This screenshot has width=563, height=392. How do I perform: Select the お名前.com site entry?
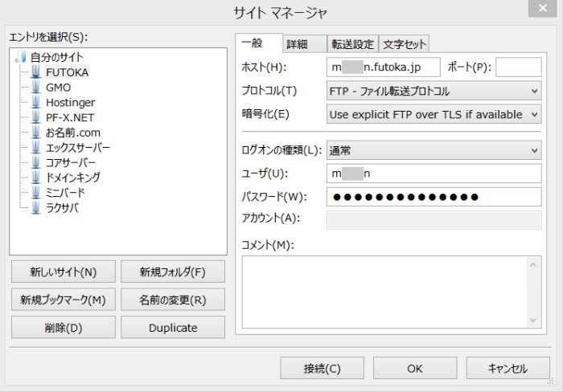click(x=73, y=133)
